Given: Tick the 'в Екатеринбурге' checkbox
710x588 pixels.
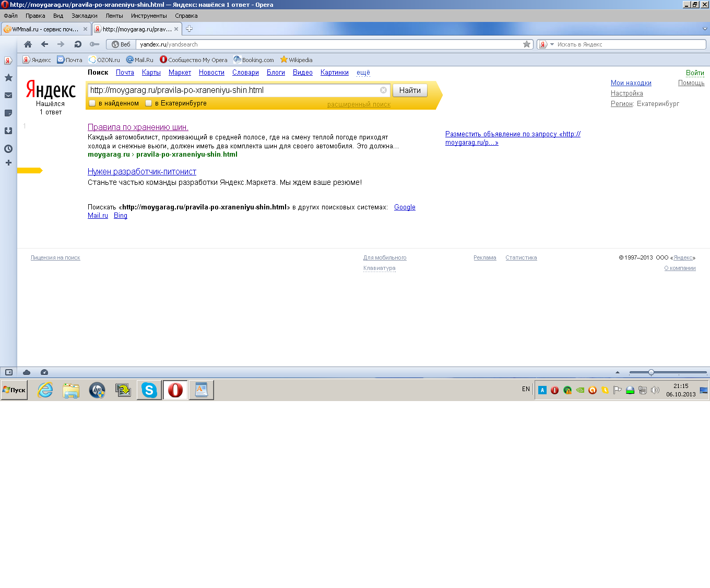Looking at the screenshot, I should pos(149,103).
